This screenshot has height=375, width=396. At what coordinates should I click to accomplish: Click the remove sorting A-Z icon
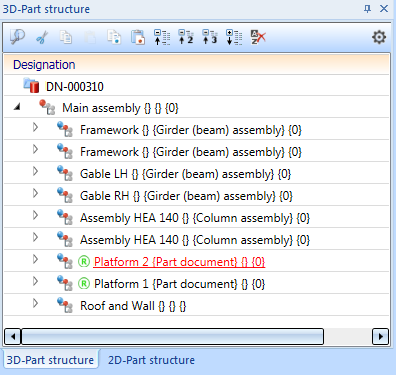pyautogui.click(x=258, y=37)
